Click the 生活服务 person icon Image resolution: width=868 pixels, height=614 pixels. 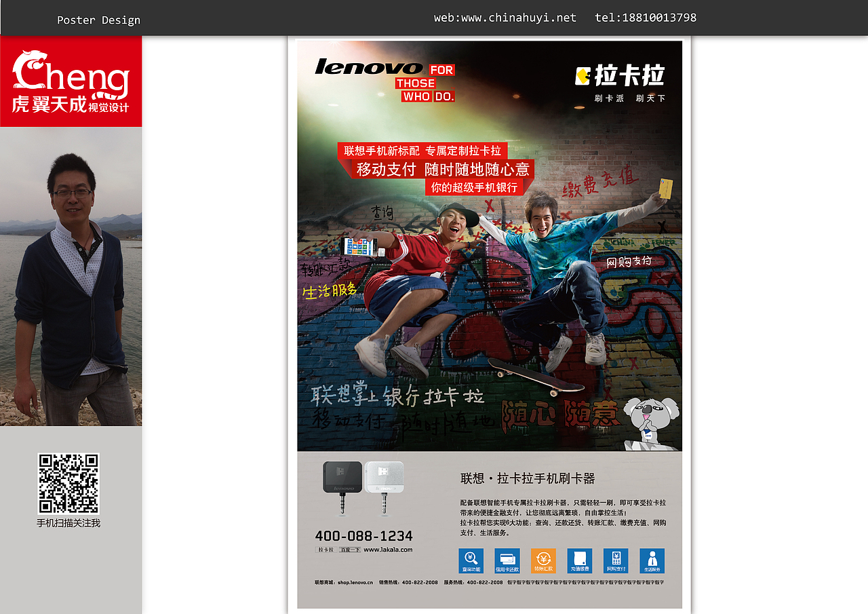coord(652,561)
